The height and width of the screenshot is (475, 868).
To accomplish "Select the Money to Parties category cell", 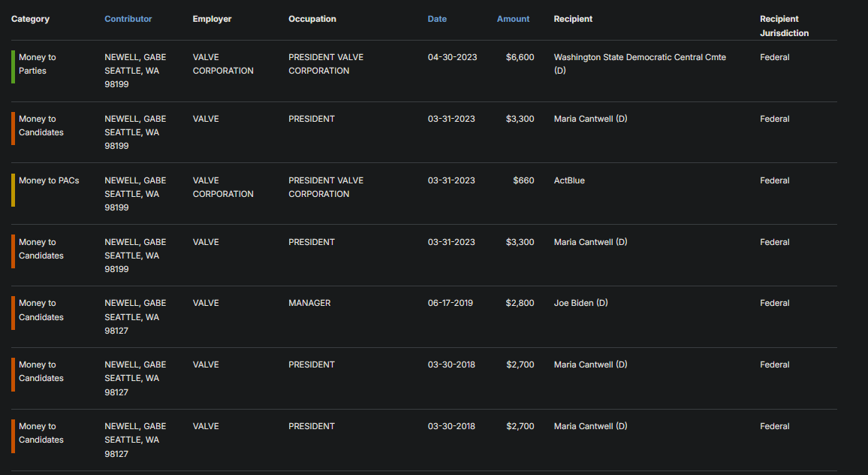I will pyautogui.click(x=37, y=64).
